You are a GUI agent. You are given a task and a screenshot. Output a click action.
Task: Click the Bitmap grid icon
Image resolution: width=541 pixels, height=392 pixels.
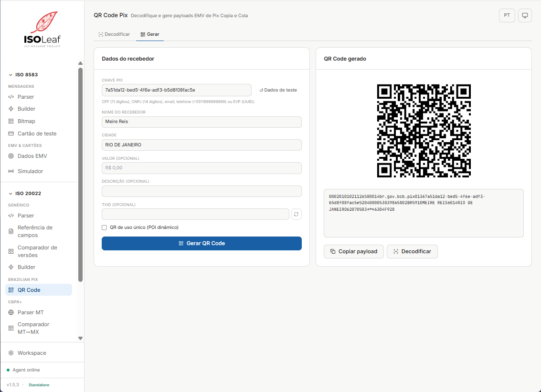11,121
